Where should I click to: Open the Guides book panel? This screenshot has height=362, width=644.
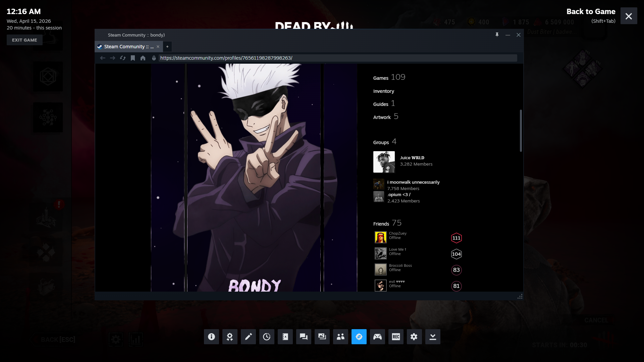coord(285,337)
